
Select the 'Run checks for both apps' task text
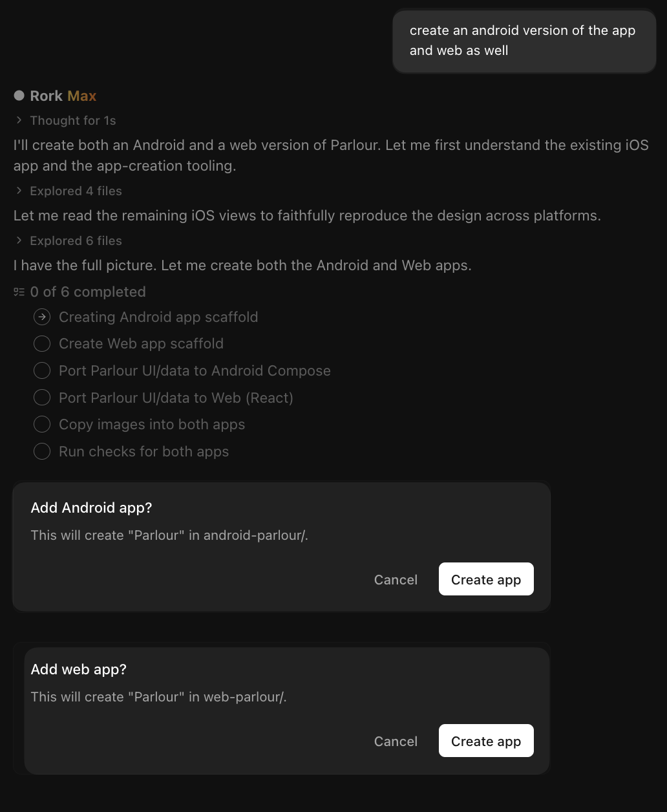(143, 451)
